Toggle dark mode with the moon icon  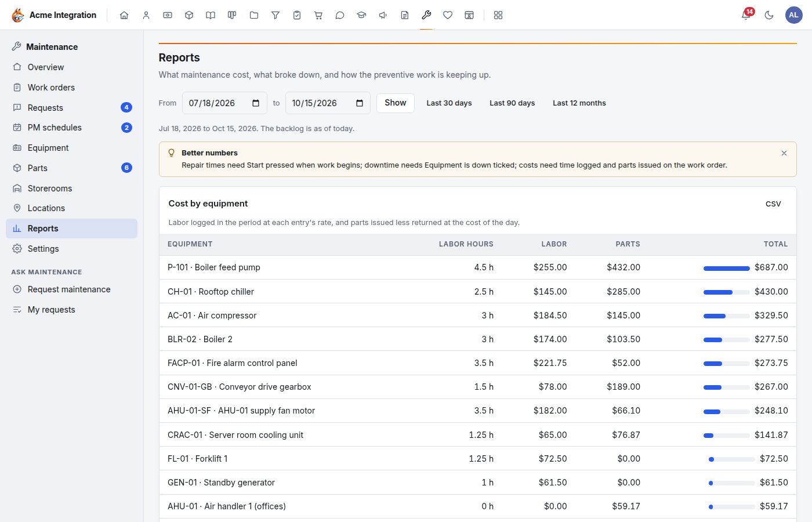[769, 15]
